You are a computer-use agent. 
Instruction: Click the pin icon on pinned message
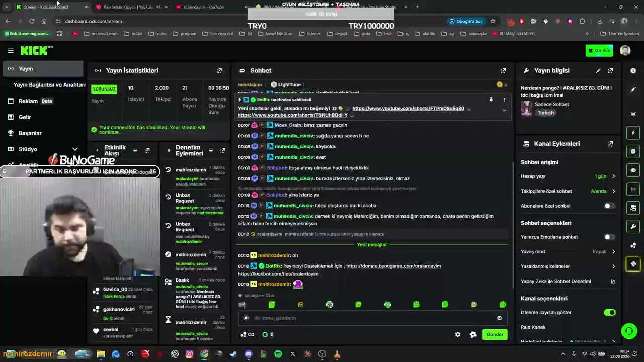(491, 100)
